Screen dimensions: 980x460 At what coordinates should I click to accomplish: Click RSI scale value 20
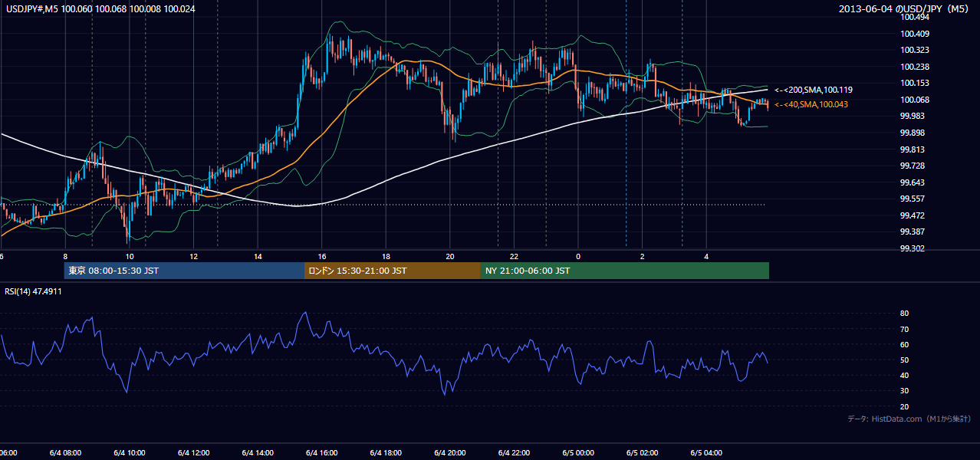(x=904, y=406)
